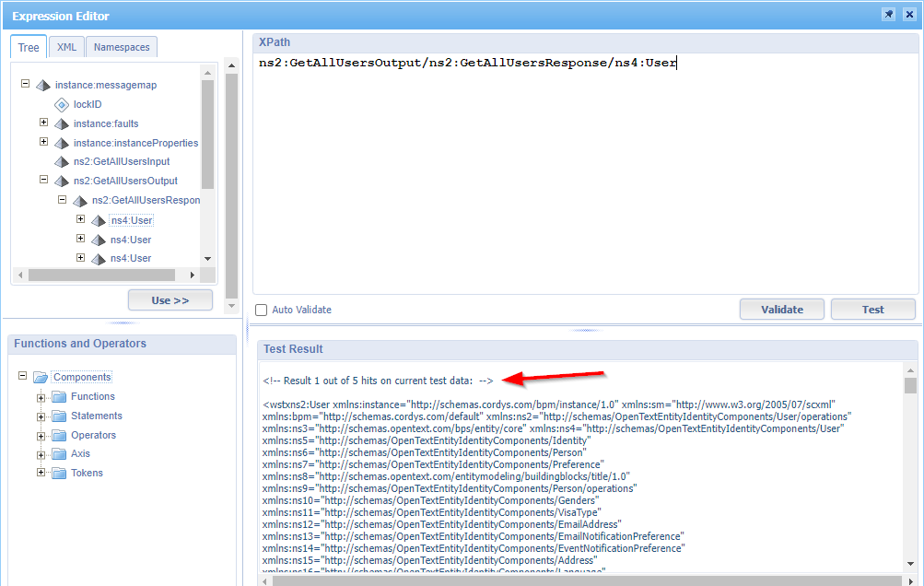Click the instance:messagemap pyramid node icon

(43, 86)
